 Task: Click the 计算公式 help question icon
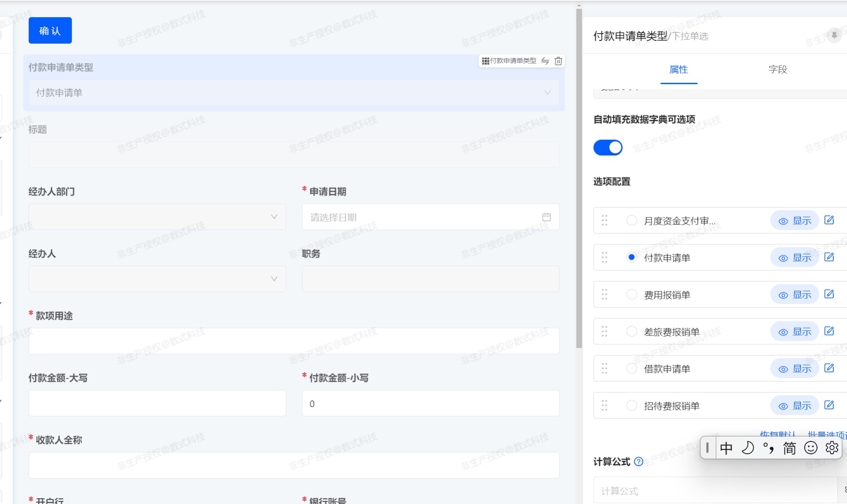pos(638,461)
